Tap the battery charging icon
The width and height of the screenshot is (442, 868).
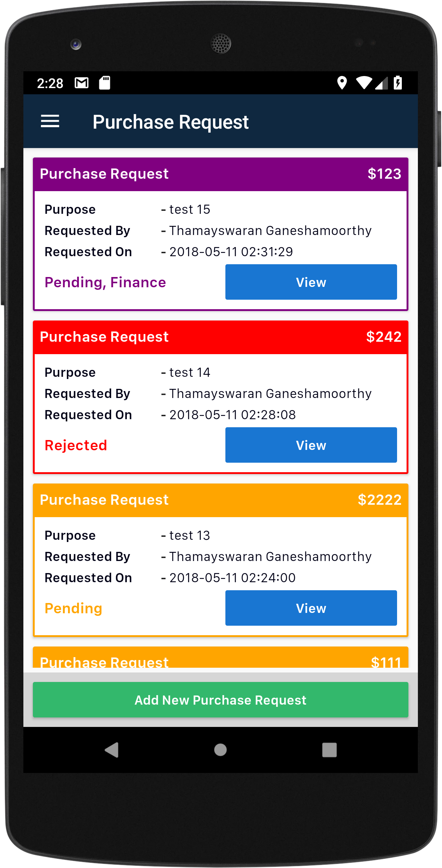pyautogui.click(x=398, y=83)
